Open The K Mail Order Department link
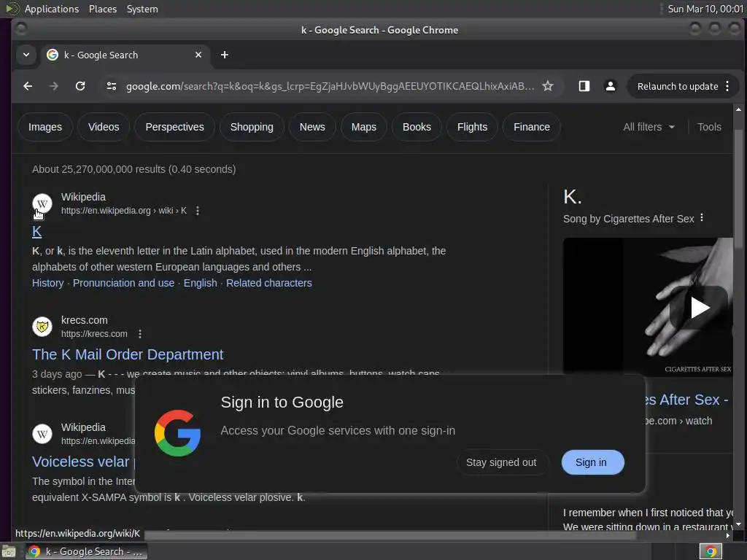 [128, 354]
